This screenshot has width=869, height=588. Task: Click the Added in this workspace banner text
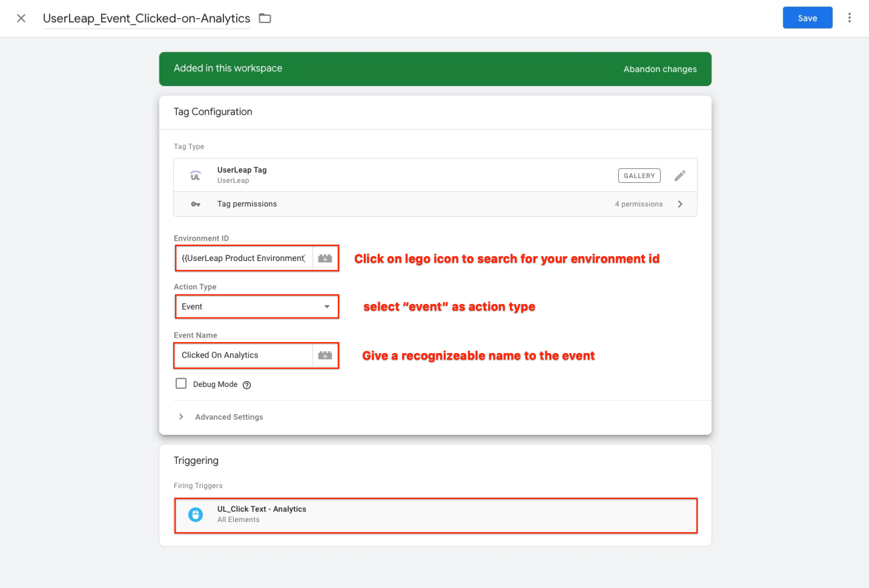tap(228, 68)
